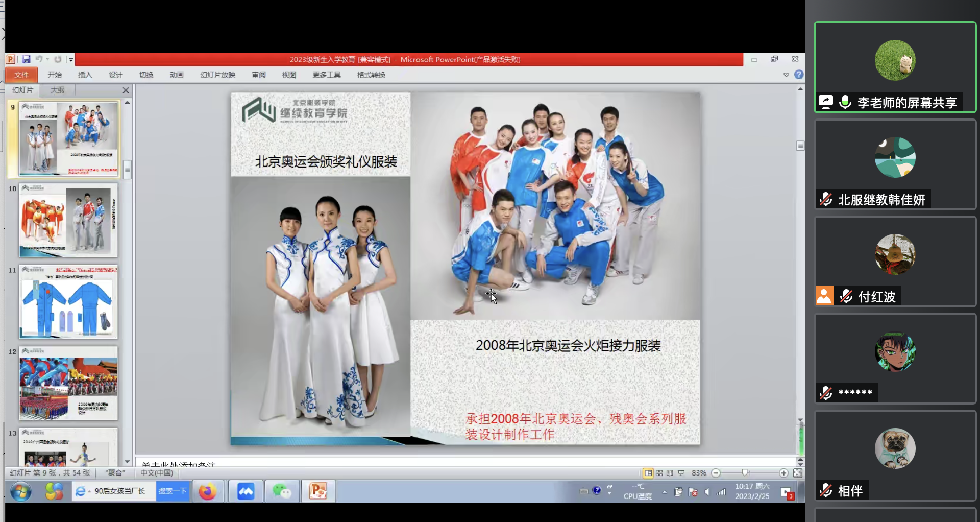
Task: Switch to Slide Sorter view icon
Action: point(659,473)
